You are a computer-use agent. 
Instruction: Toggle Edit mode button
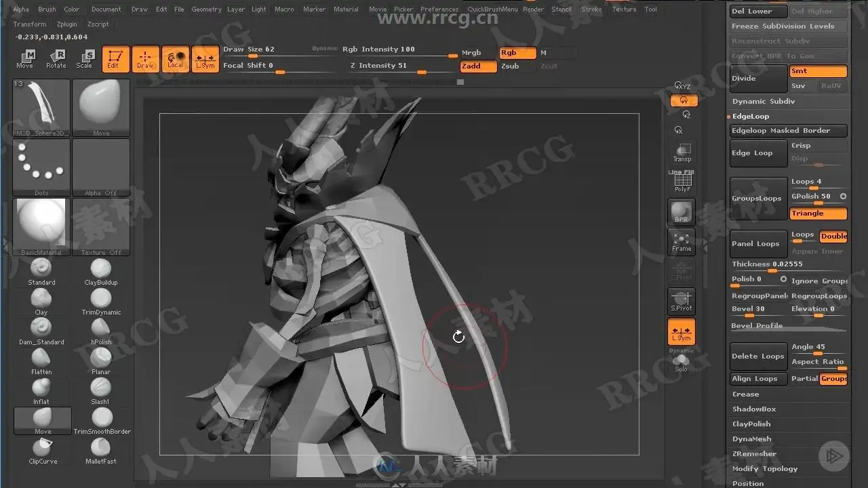[115, 59]
